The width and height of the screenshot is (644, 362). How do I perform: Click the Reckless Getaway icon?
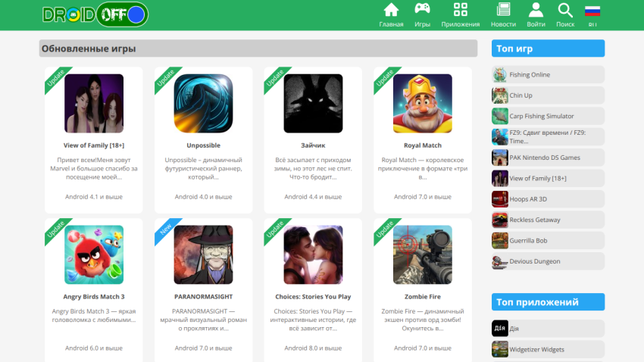tap(500, 220)
